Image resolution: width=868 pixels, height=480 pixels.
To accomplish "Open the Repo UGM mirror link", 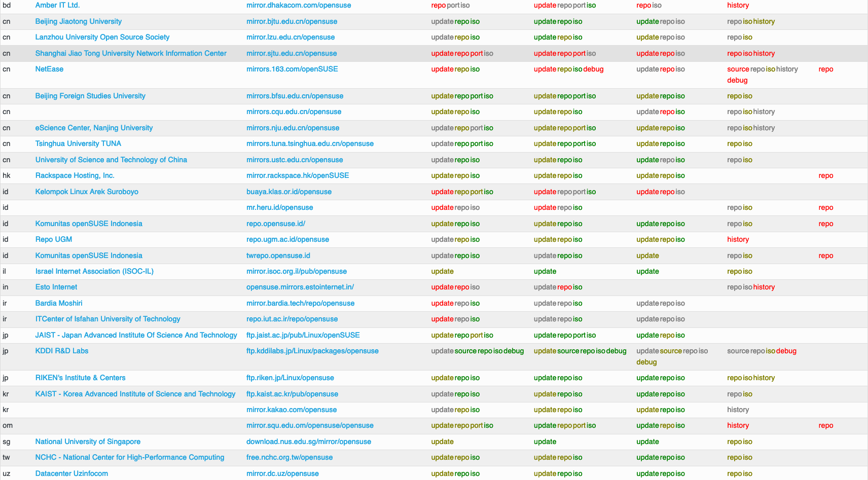I will [53, 240].
